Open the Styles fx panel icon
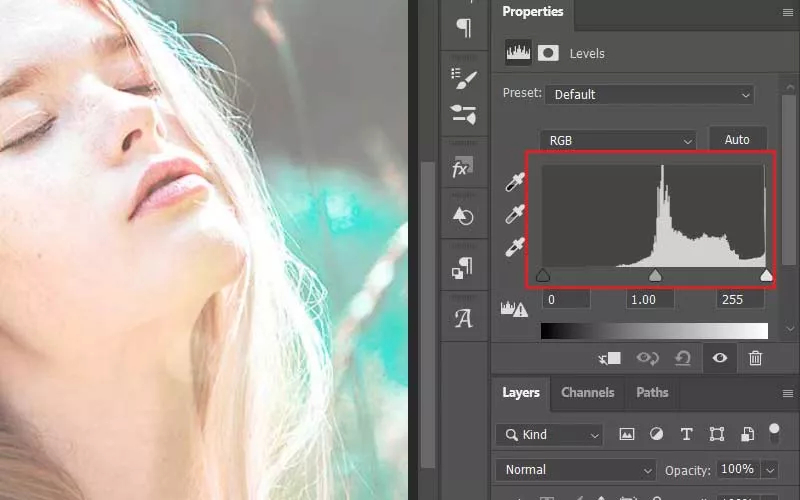 463,168
